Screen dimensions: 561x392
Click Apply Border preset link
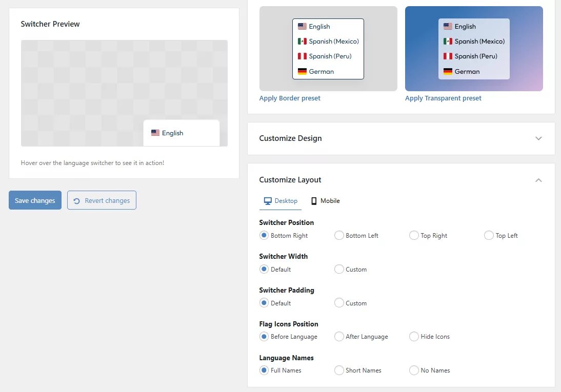[290, 98]
